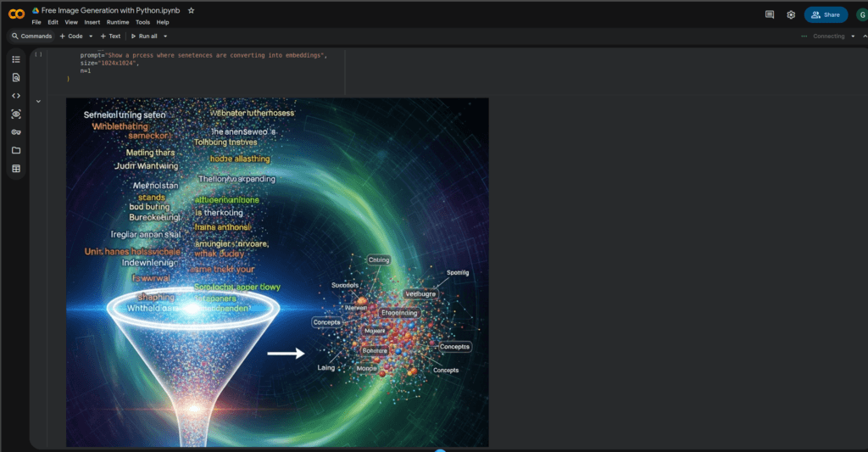Screen dimensions: 868x452
Task: Open the Variables inspector sidebar icon
Action: pyautogui.click(x=16, y=114)
